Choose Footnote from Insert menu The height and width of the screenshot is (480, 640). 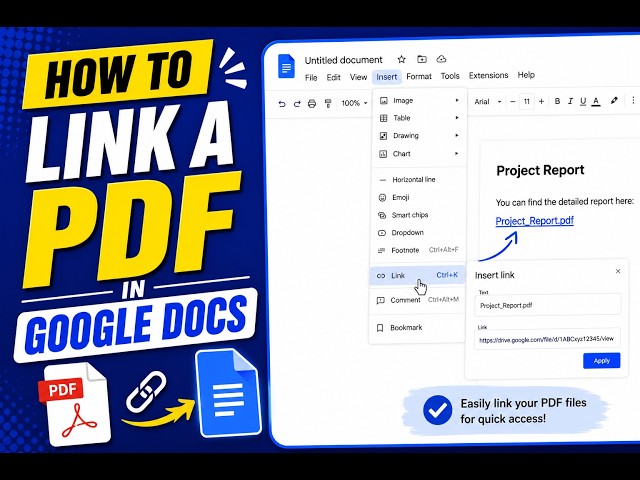click(418, 250)
